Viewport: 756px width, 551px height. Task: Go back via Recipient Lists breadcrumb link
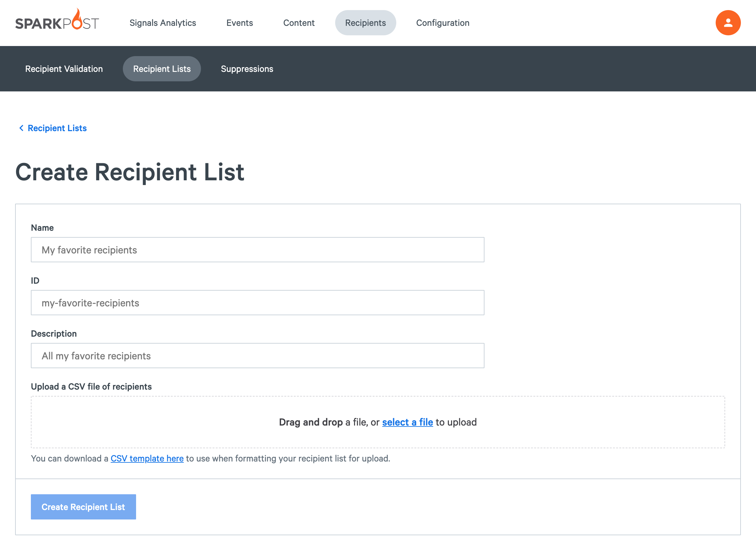click(x=57, y=128)
